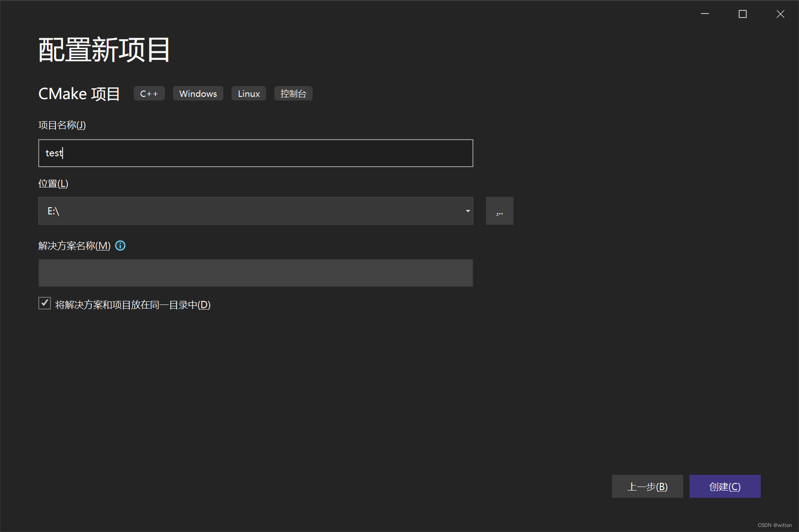Uncheck 将解决方案和项目放在同一目录中
Image resolution: width=799 pixels, height=532 pixels.
44,303
